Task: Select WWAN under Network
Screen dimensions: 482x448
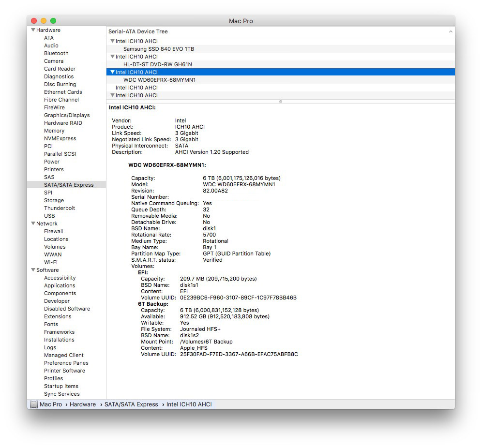Action: 53,254
